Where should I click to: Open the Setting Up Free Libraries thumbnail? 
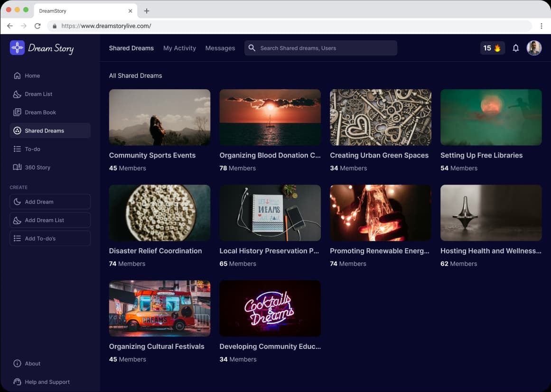491,117
